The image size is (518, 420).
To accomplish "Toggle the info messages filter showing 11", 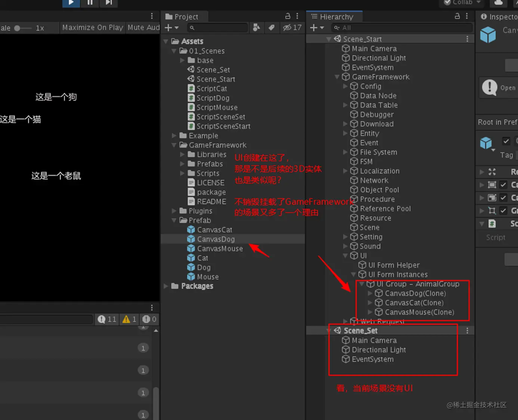I will [107, 319].
